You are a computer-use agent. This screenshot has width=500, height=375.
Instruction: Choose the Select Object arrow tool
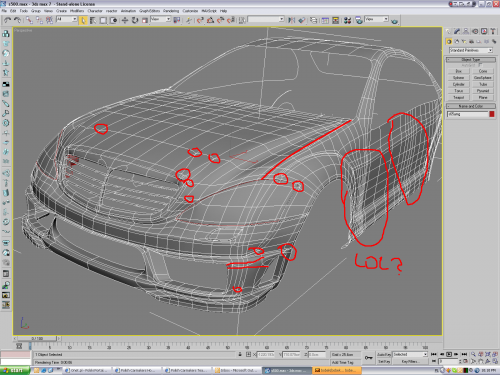tap(83, 20)
